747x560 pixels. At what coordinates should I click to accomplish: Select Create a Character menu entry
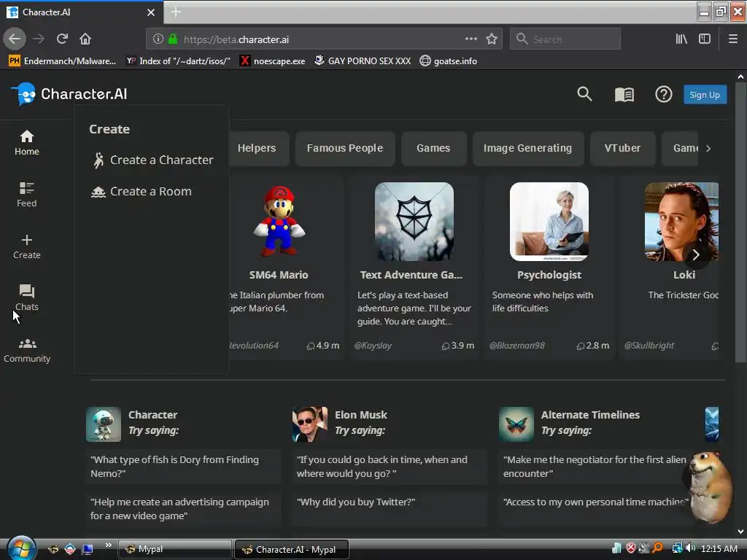(152, 160)
